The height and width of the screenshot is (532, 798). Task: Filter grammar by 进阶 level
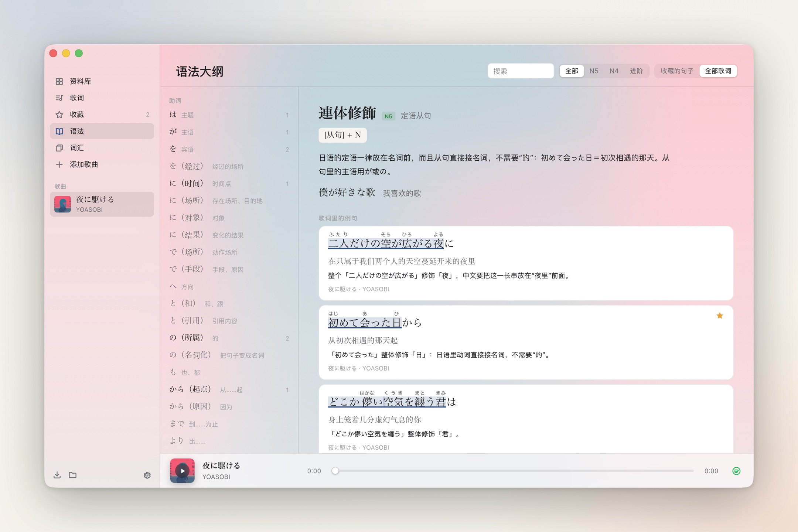tap(636, 71)
